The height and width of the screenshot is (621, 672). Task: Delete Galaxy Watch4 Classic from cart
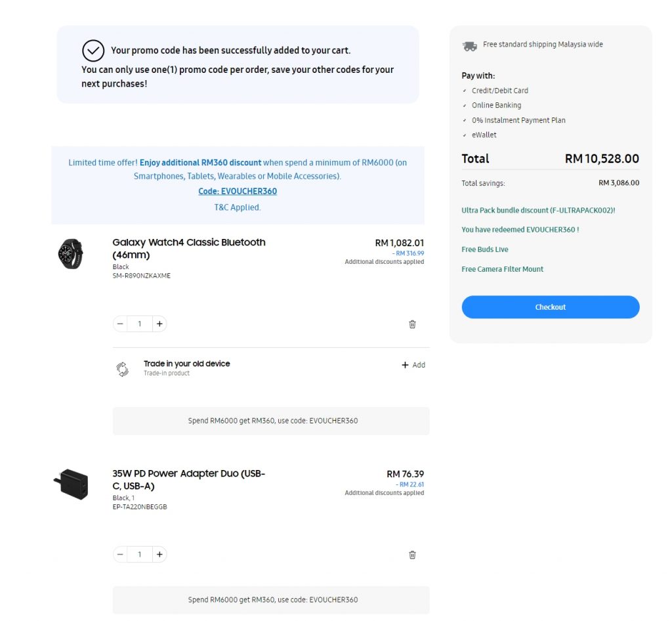[412, 324]
